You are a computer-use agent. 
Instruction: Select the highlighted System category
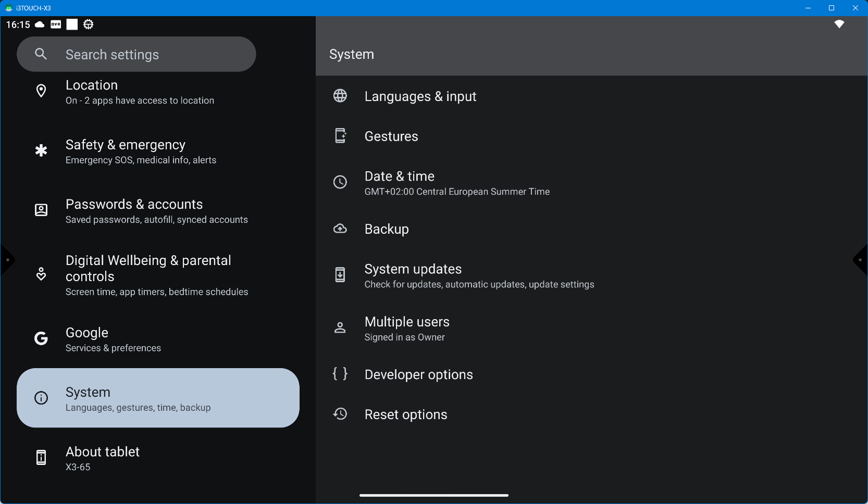click(x=158, y=398)
